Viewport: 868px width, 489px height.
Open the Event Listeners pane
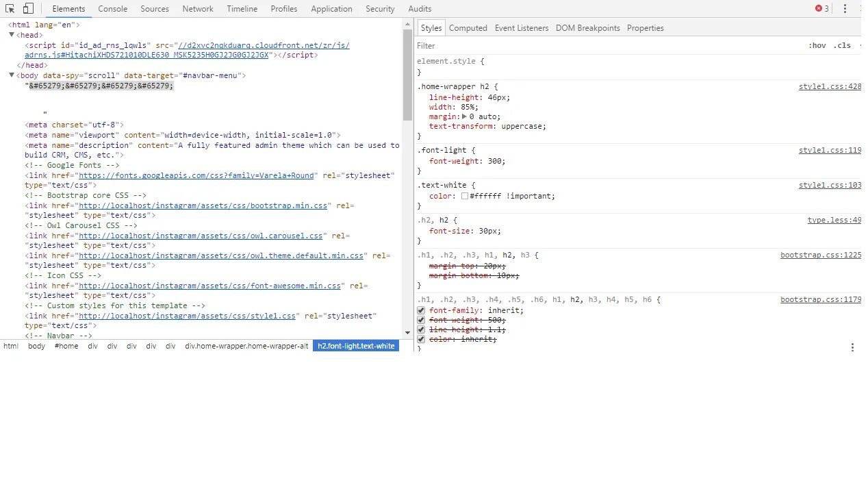(522, 28)
